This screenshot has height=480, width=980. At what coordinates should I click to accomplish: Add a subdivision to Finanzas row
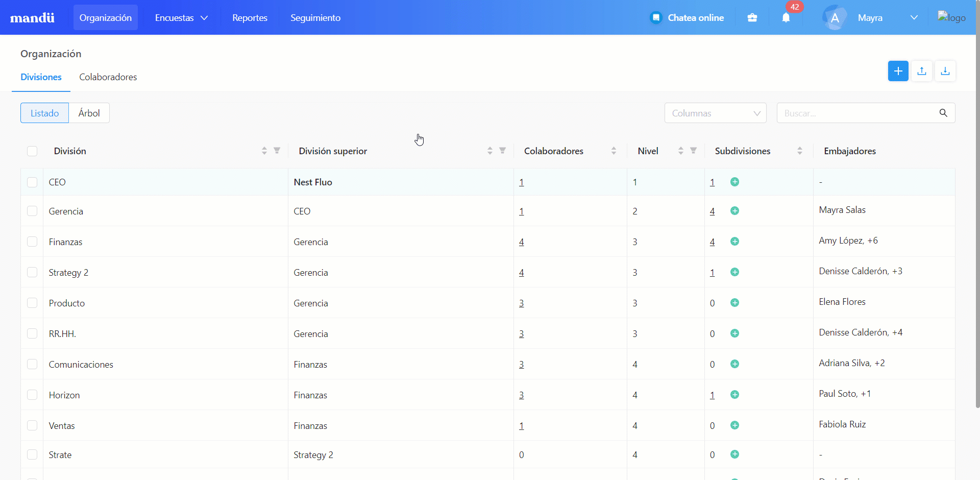tap(735, 242)
